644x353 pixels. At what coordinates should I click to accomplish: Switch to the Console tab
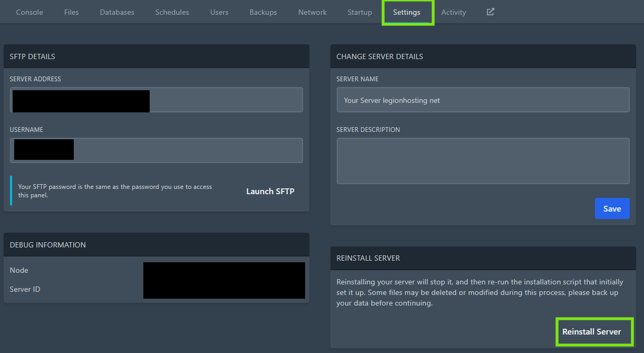(x=30, y=12)
